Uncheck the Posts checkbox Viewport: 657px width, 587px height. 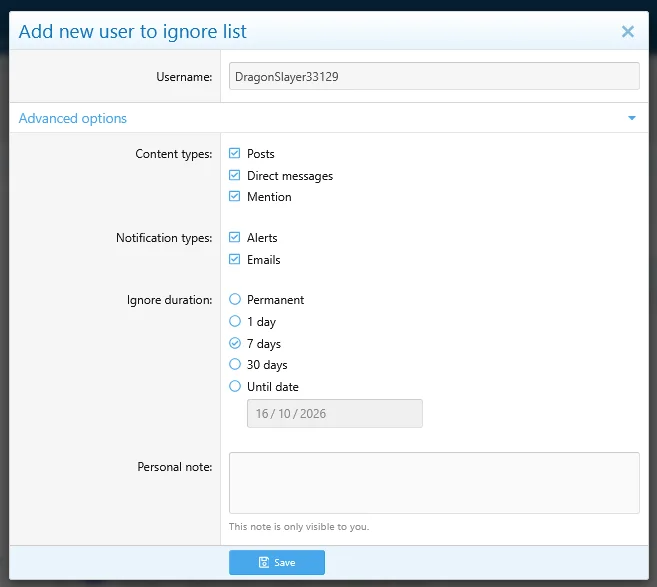tap(235, 153)
